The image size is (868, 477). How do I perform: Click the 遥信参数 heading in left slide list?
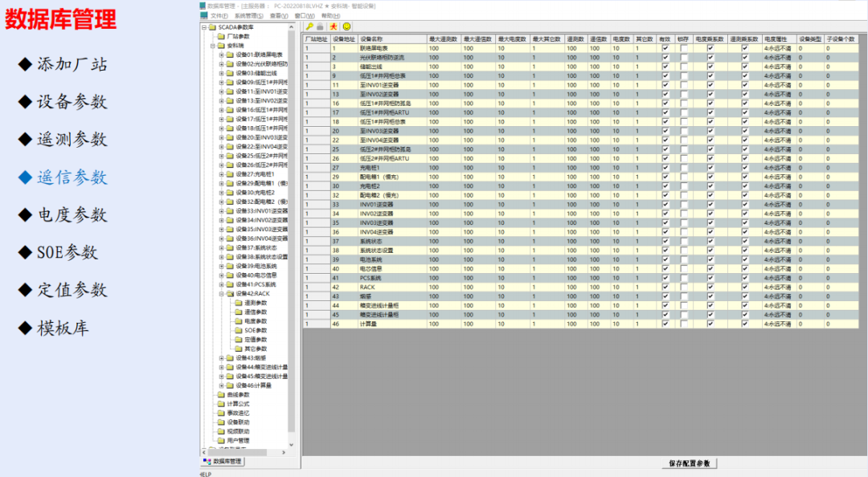click(x=72, y=177)
